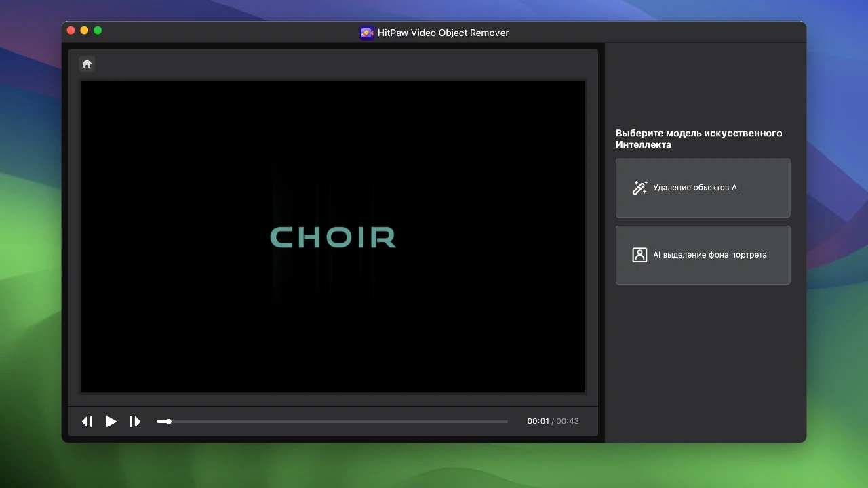
Task: Choose AI выделение фона портрета option
Action: [703, 255]
